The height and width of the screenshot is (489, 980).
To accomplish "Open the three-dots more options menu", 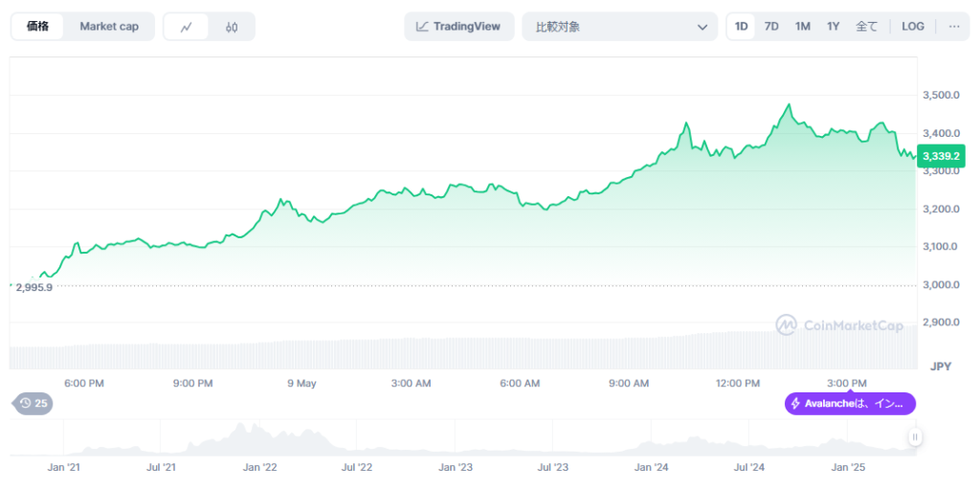I will (x=953, y=27).
